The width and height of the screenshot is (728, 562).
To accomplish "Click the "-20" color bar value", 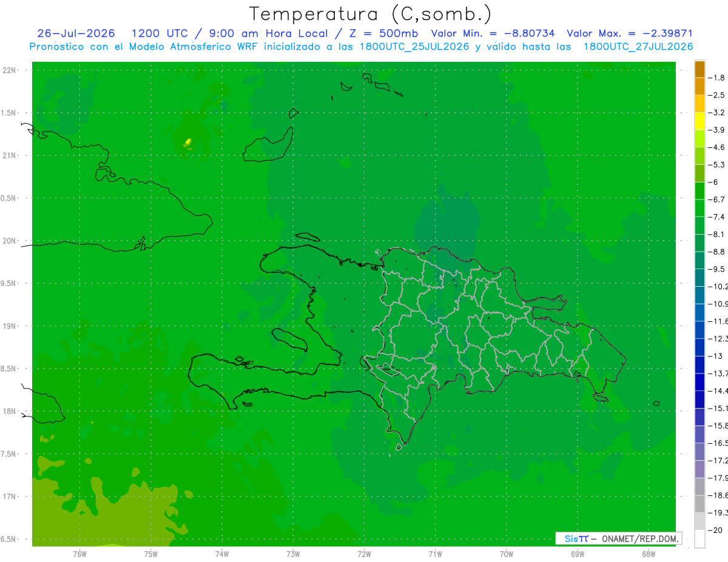I will click(x=715, y=530).
